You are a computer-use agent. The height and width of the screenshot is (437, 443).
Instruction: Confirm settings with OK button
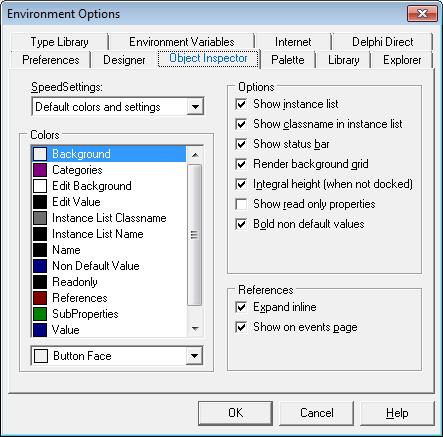235,413
